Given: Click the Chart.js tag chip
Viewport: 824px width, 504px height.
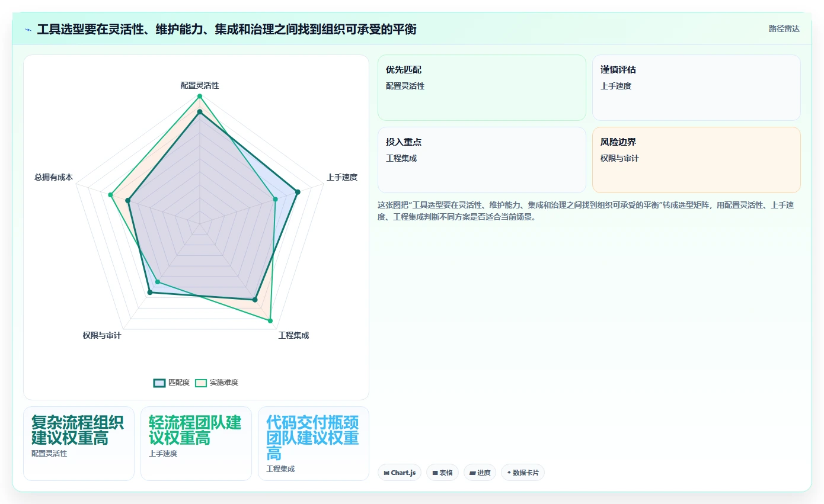Looking at the screenshot, I should 400,473.
